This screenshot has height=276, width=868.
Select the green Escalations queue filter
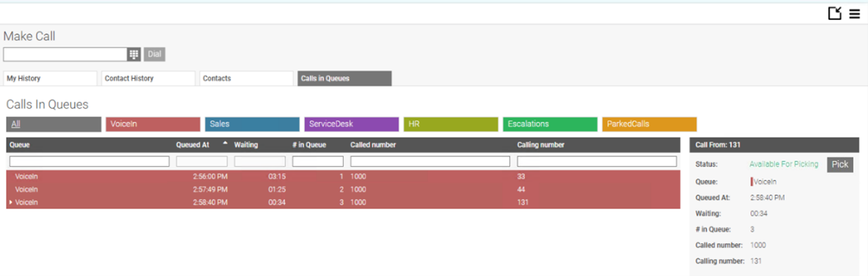pos(550,124)
